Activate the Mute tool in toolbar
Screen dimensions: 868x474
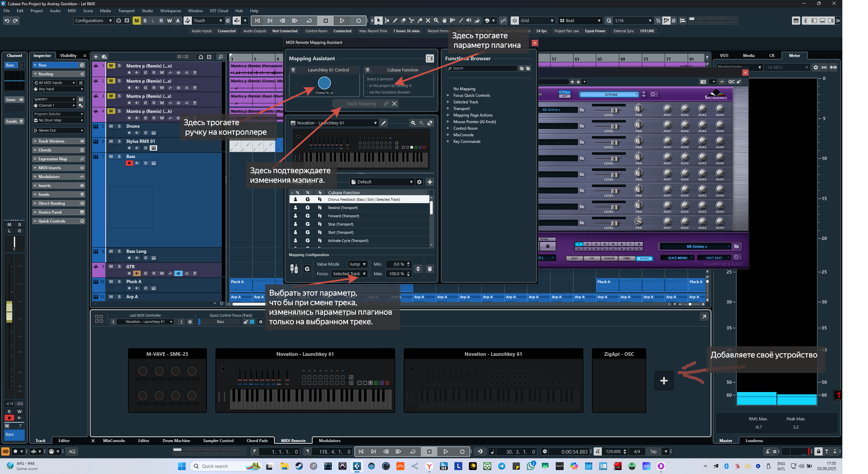click(428, 20)
